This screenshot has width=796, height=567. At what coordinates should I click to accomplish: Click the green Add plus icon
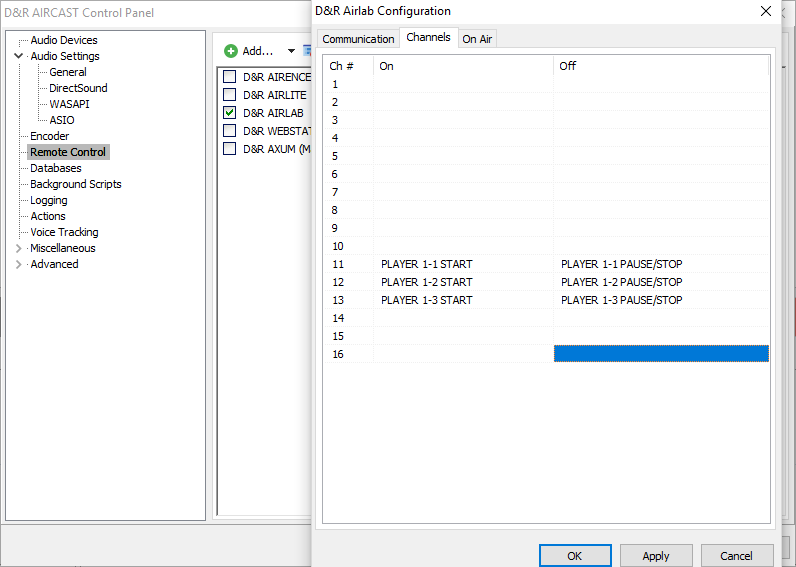(231, 51)
